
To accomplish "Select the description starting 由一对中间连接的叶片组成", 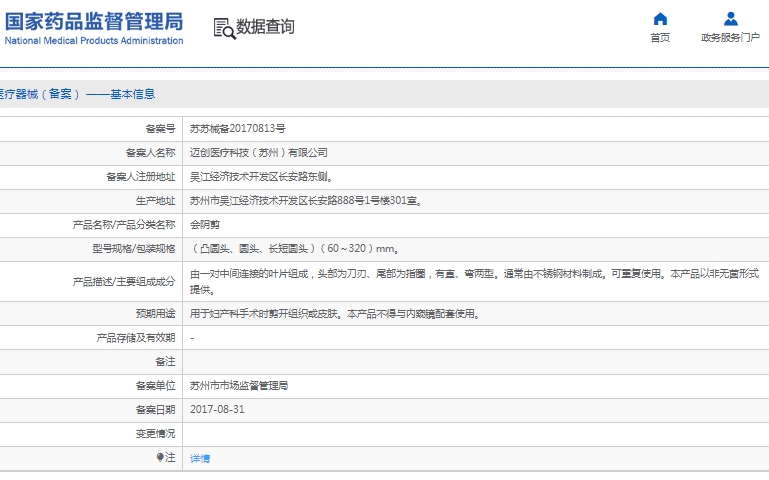I will tap(474, 281).
